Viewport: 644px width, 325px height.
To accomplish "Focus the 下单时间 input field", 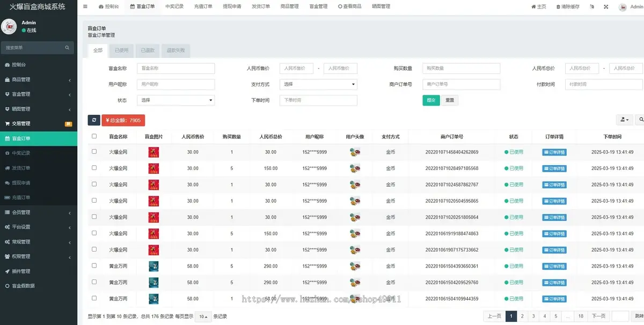I will click(x=318, y=100).
